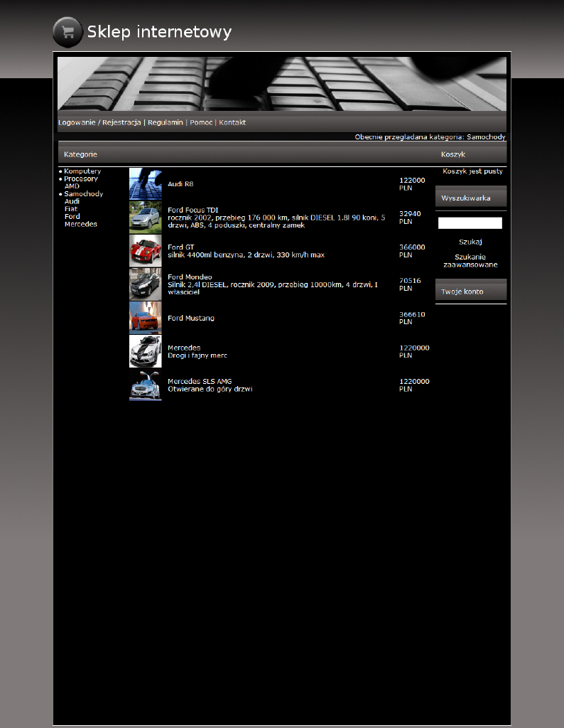The height and width of the screenshot is (728, 564).
Task: Select the AMD subcategory
Action: [72, 186]
